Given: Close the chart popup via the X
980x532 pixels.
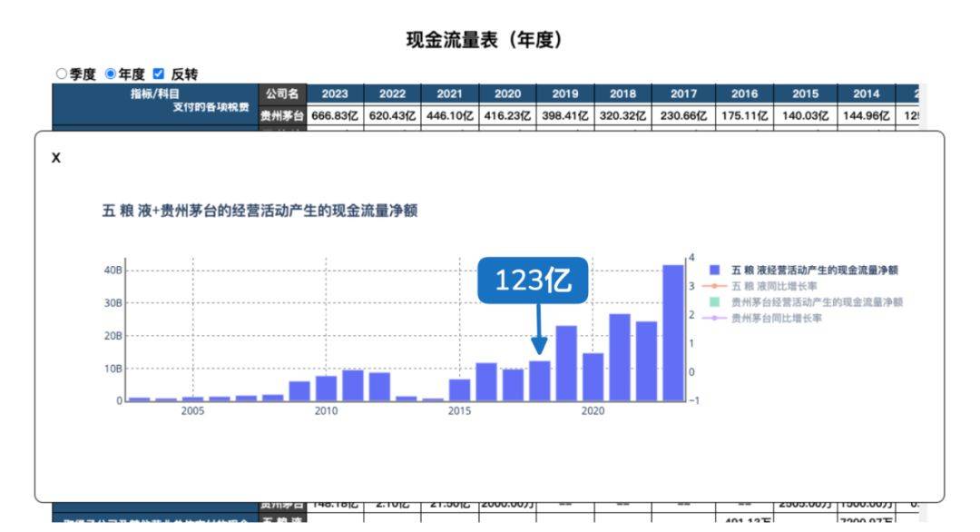Looking at the screenshot, I should [x=56, y=157].
